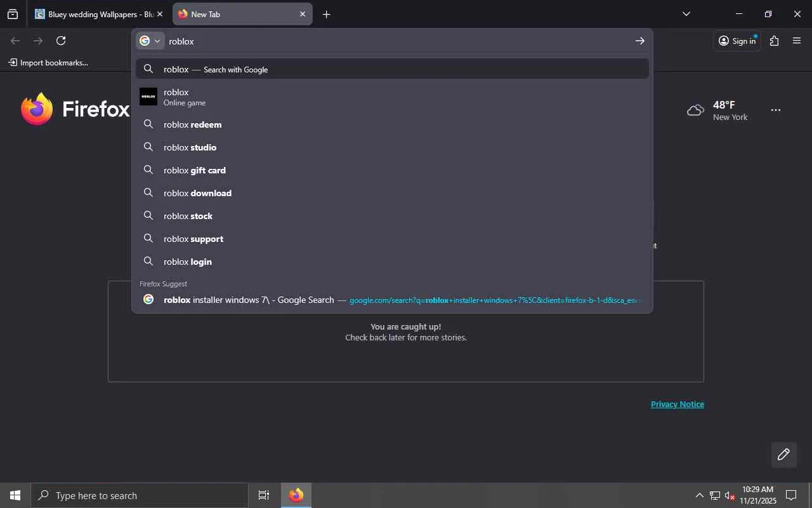The width and height of the screenshot is (812, 508).
Task: Select the roblox stock suggestion
Action: (x=392, y=216)
